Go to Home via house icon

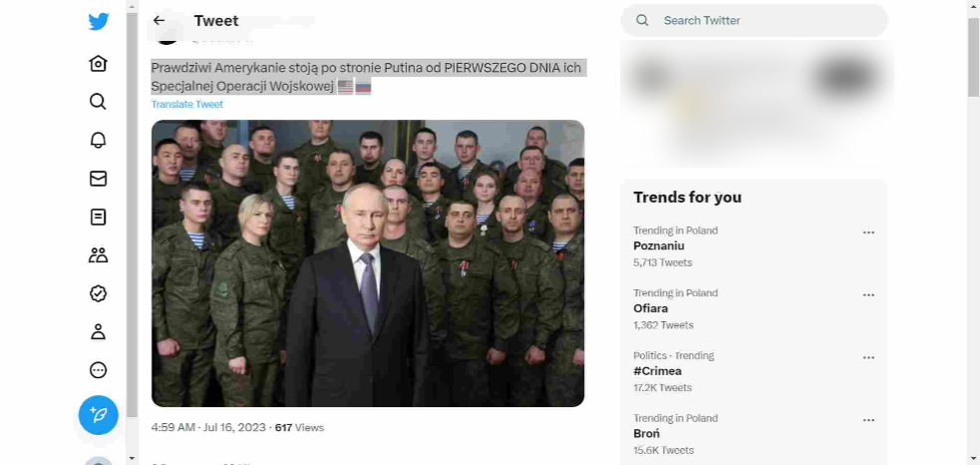pyautogui.click(x=98, y=63)
